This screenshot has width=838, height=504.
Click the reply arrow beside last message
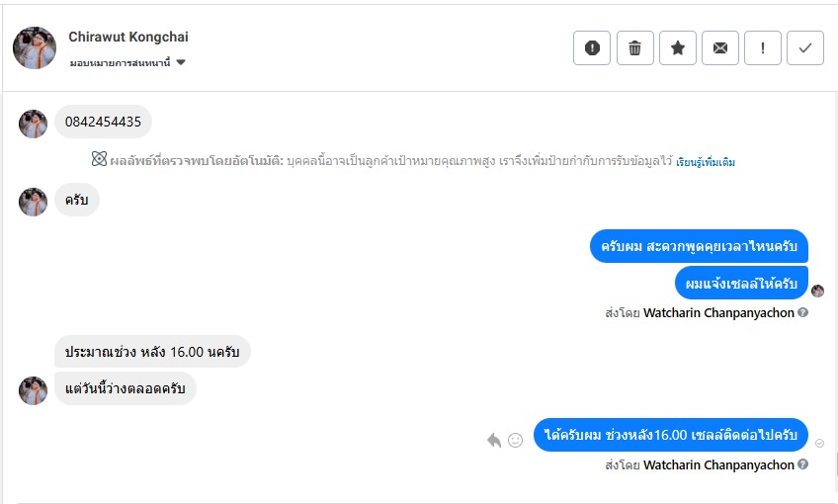[494, 440]
